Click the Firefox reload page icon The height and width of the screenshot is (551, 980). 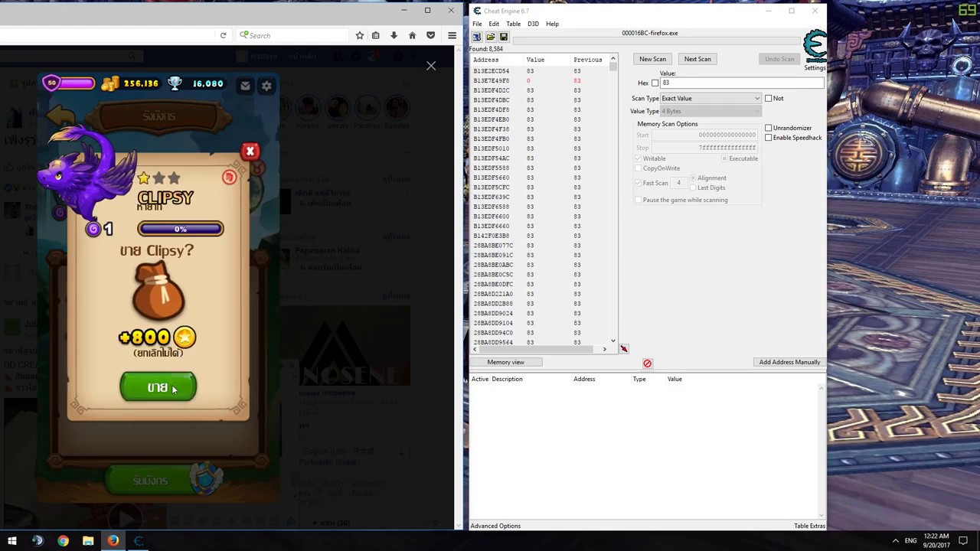(223, 35)
